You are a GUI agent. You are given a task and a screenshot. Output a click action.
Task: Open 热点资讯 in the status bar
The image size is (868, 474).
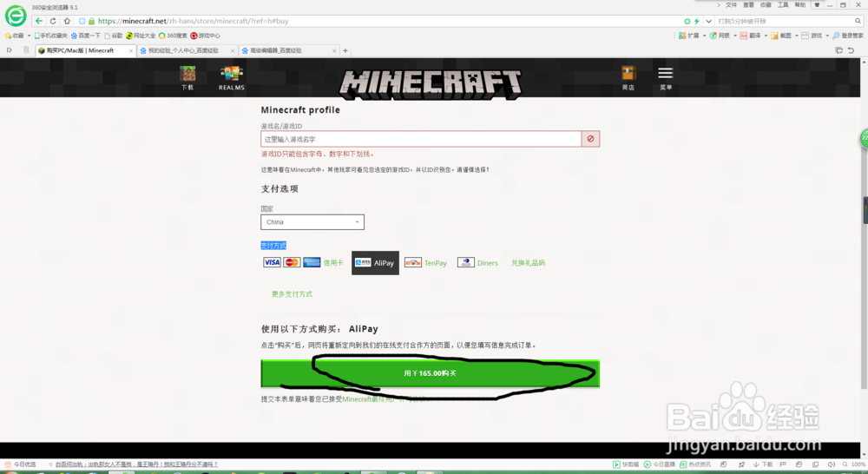[695, 464]
